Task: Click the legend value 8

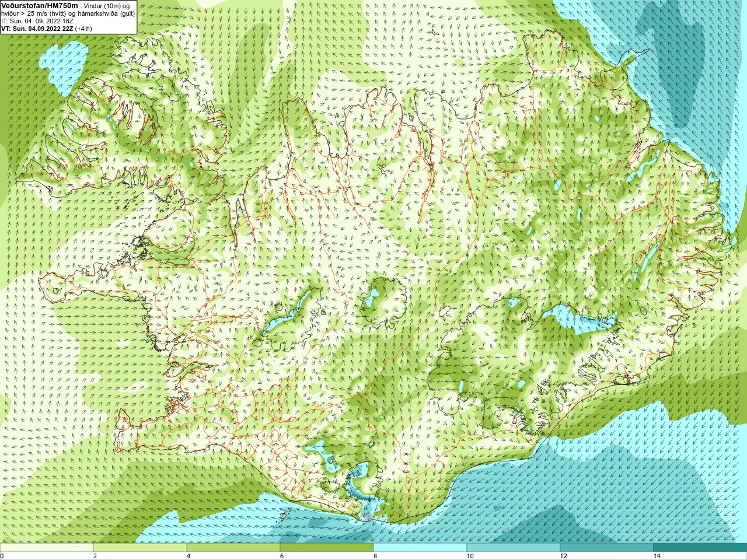Action: 375,556
